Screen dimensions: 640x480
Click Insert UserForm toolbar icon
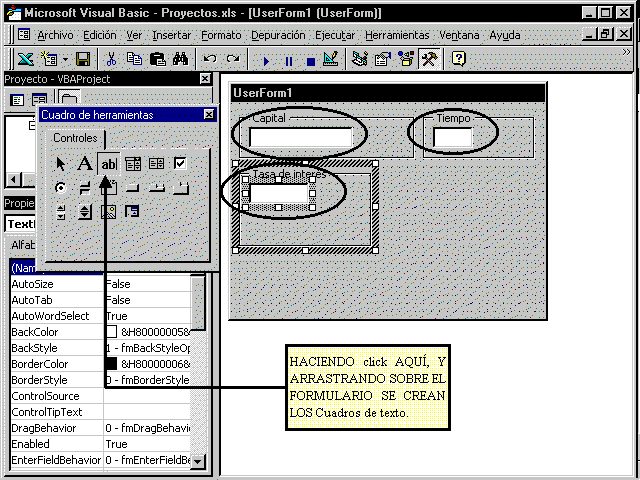[49, 60]
